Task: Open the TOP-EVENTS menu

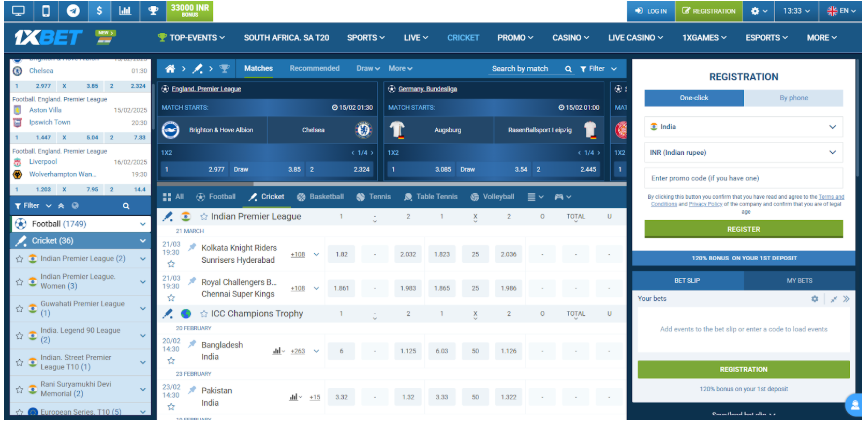Action: pyautogui.click(x=191, y=38)
